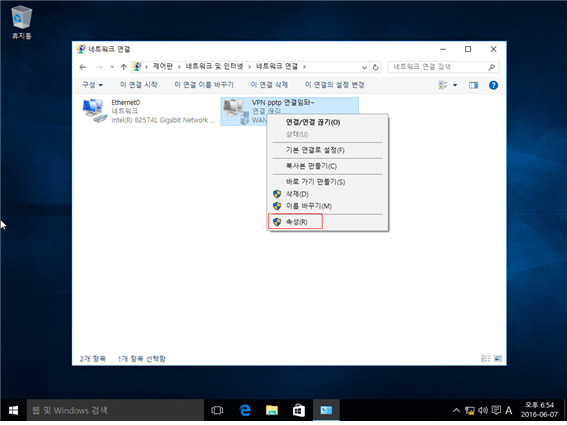The image size is (567, 425).
Task: Open the recent locations dropdown arrow
Action: 112,67
